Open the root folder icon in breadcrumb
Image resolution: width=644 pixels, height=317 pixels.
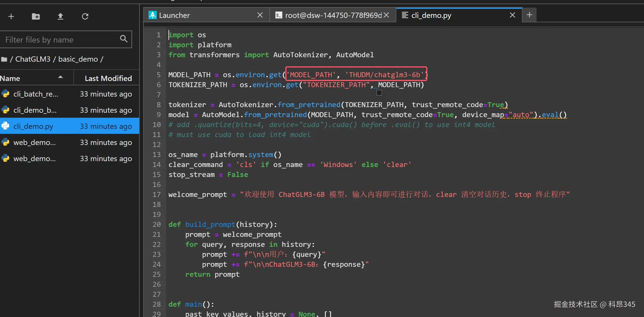[x=4, y=59]
